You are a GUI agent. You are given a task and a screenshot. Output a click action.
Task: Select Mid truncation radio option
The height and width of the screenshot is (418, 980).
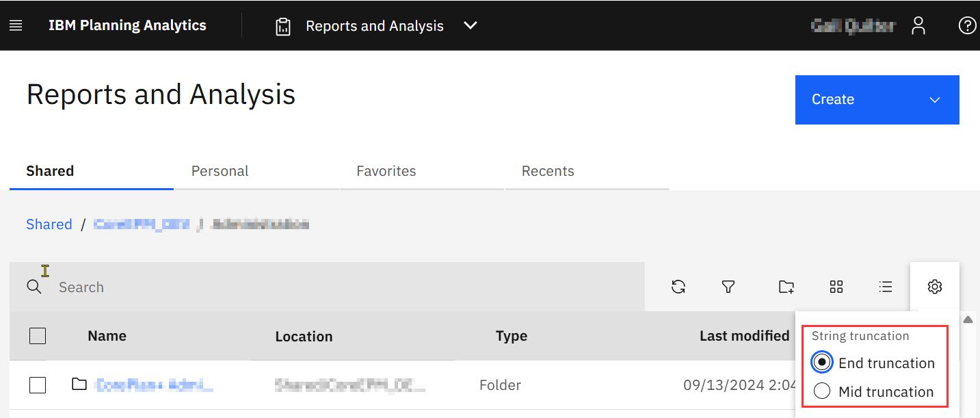tap(822, 391)
